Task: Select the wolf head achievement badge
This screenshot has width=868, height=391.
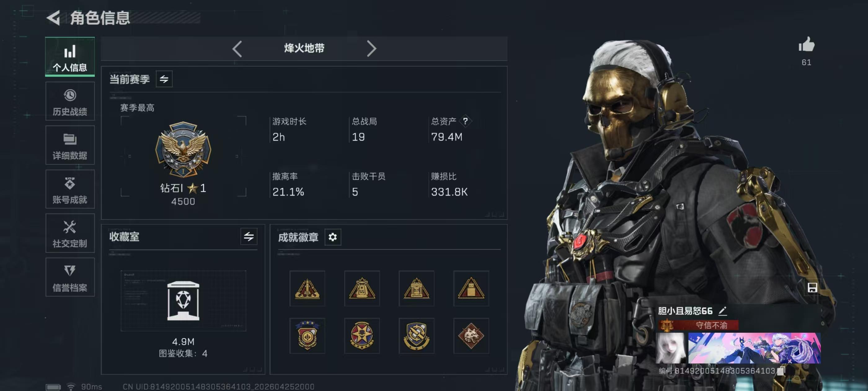Action: coord(471,335)
